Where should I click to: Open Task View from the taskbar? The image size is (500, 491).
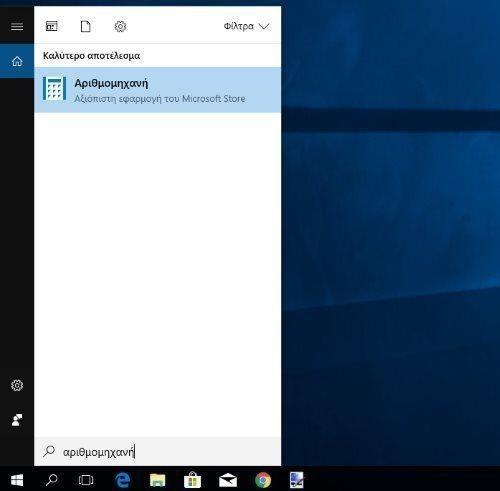click(86, 480)
